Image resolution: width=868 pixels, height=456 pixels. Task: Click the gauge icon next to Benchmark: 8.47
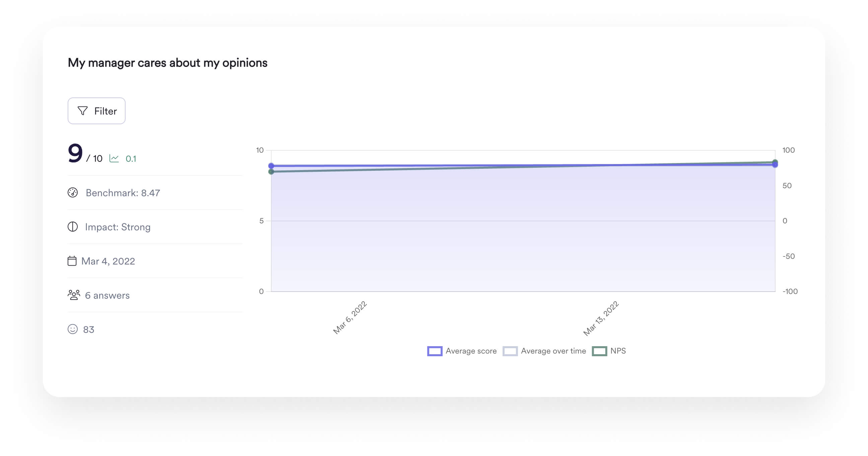point(72,193)
